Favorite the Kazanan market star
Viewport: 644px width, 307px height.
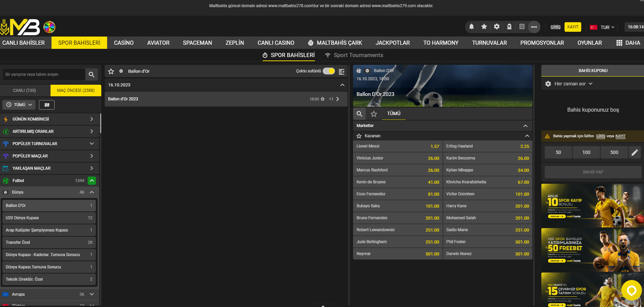coord(359,136)
